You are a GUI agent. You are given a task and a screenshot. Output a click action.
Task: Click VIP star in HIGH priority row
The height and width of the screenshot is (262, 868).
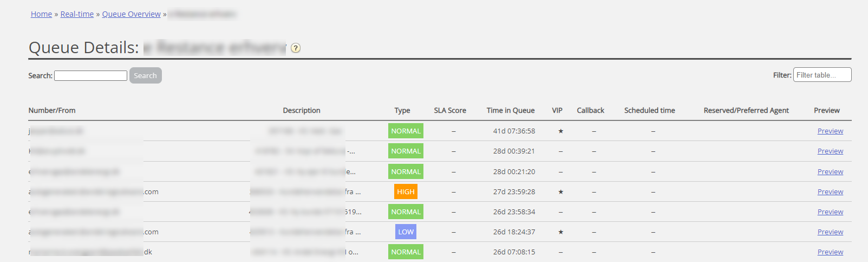(x=560, y=192)
